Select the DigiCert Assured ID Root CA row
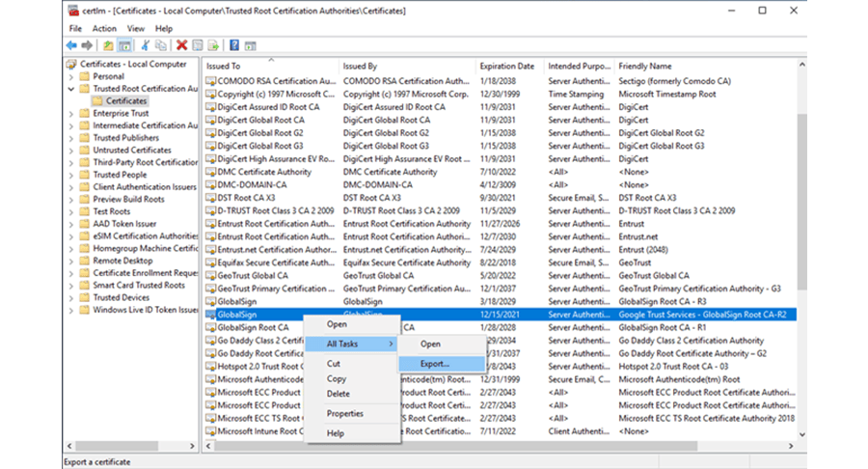Viewport: 868px width, 469px height. click(501, 107)
